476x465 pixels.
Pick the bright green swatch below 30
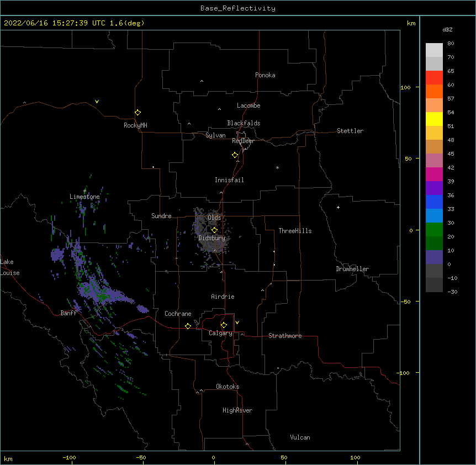click(x=434, y=230)
